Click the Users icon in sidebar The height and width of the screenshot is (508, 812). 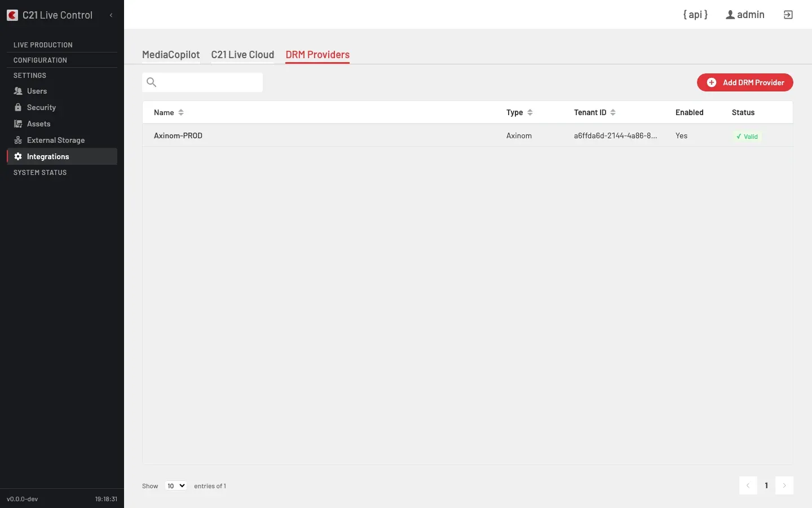tap(18, 91)
